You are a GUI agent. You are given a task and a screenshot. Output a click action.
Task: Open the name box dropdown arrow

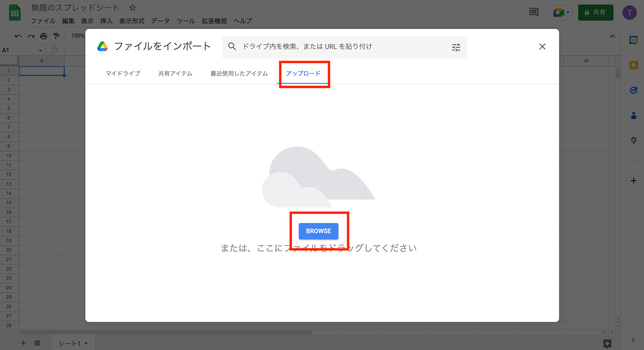pos(40,51)
